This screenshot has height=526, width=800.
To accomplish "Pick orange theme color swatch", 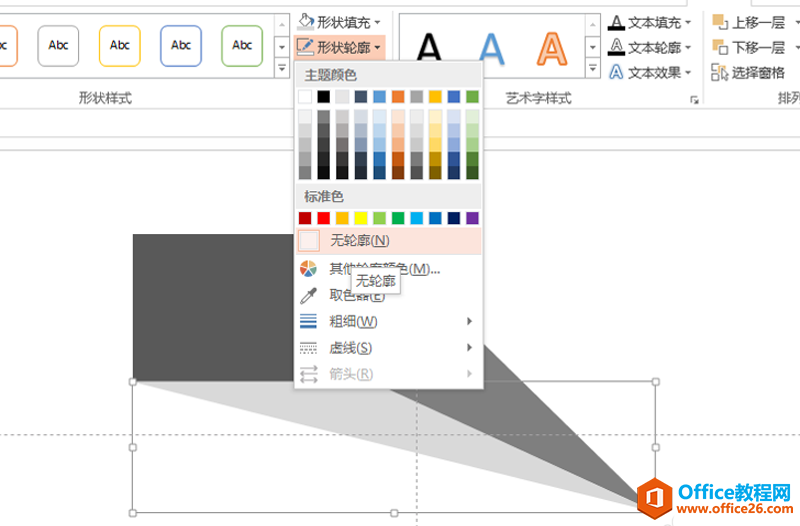I will tap(398, 96).
